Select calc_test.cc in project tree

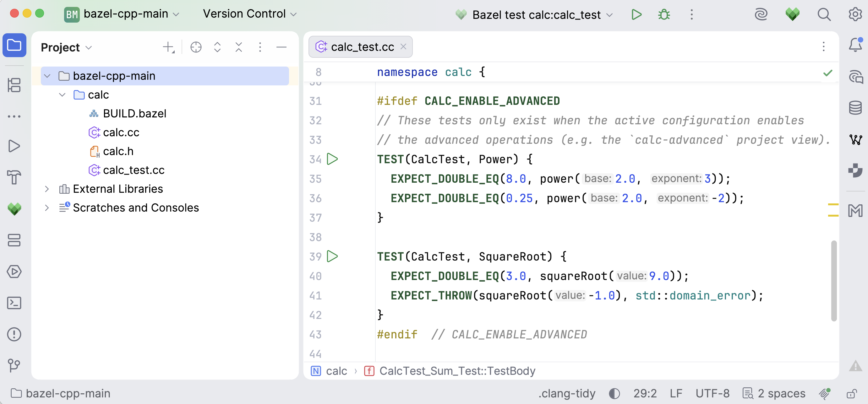pos(134,170)
